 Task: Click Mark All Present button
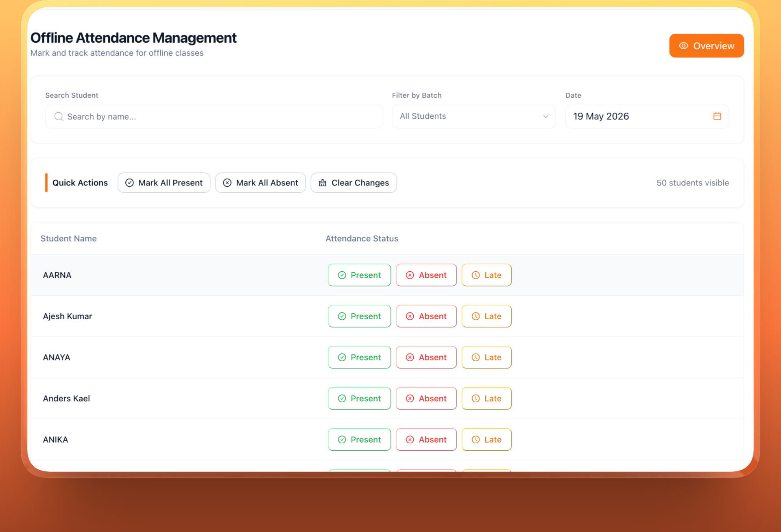click(x=164, y=183)
